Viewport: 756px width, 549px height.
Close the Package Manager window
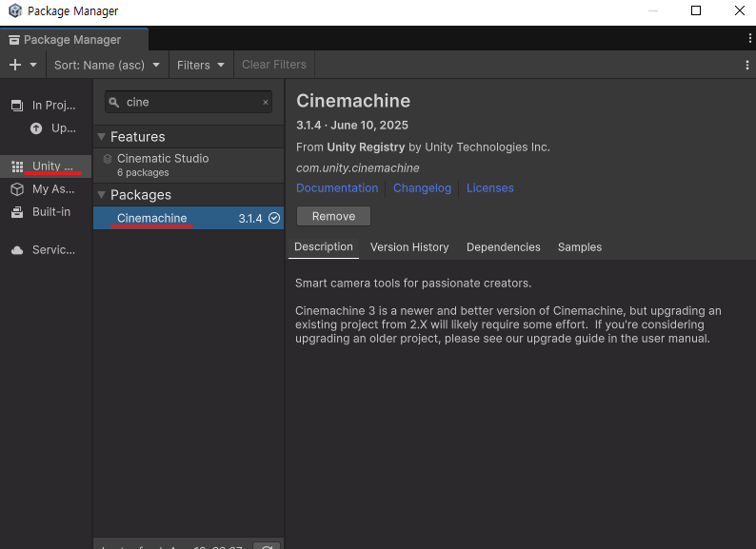tap(740, 10)
